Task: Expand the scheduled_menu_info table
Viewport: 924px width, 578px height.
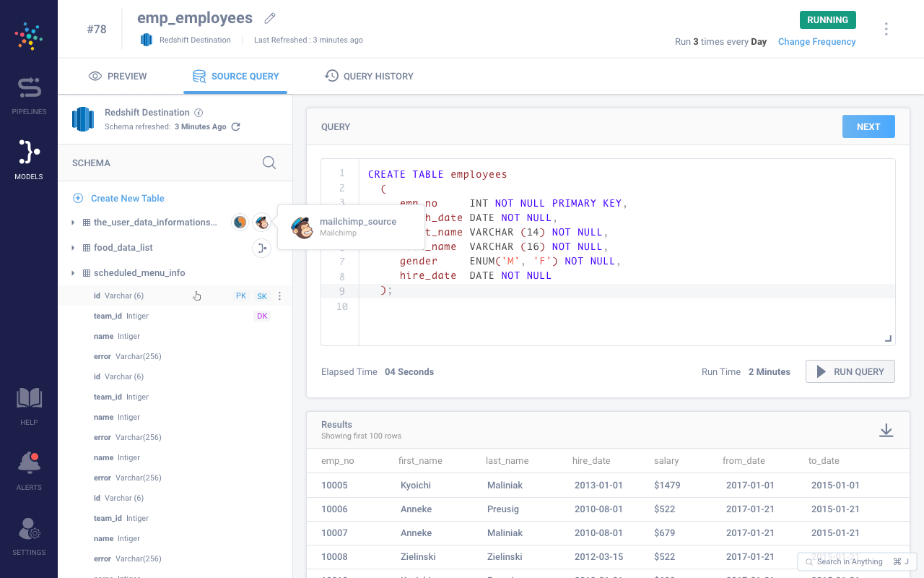Action: click(x=73, y=273)
